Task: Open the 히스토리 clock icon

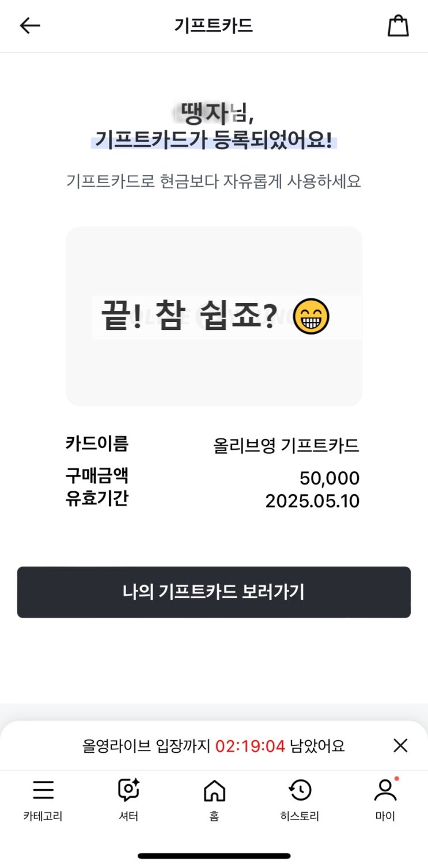Action: 300,790
